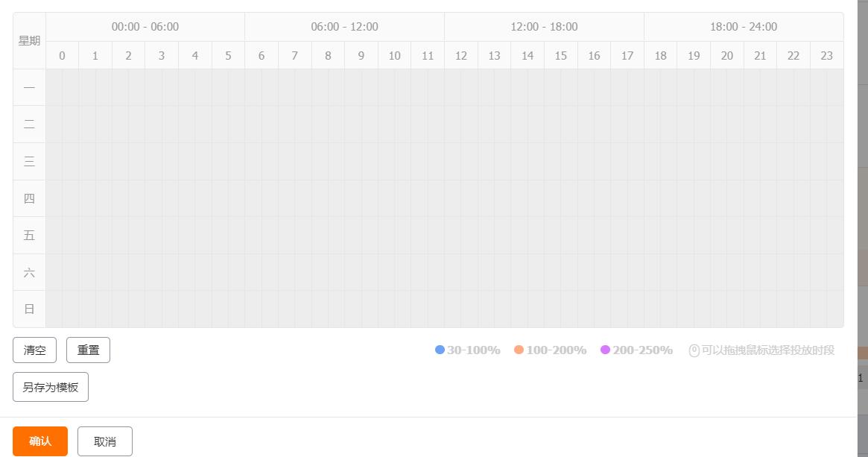Select Thursday's first half-hour cell under hour 12

(x=453, y=198)
